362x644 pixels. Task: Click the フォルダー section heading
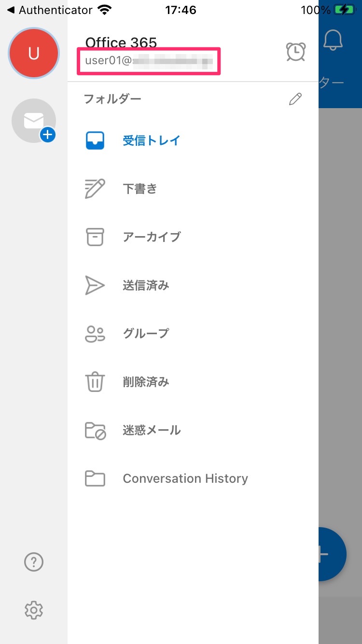point(112,99)
